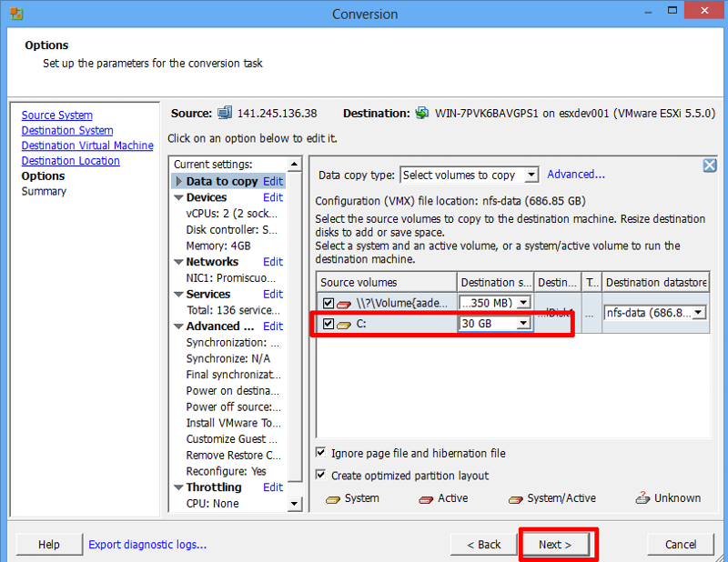Click the Unknown legend icon
This screenshot has height=562, width=728.
coord(642,498)
